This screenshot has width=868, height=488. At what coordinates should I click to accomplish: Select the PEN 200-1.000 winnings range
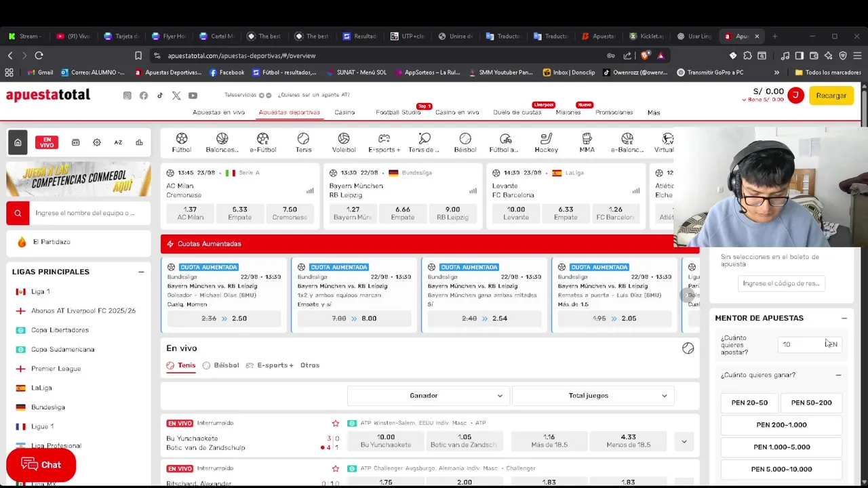pos(781,425)
